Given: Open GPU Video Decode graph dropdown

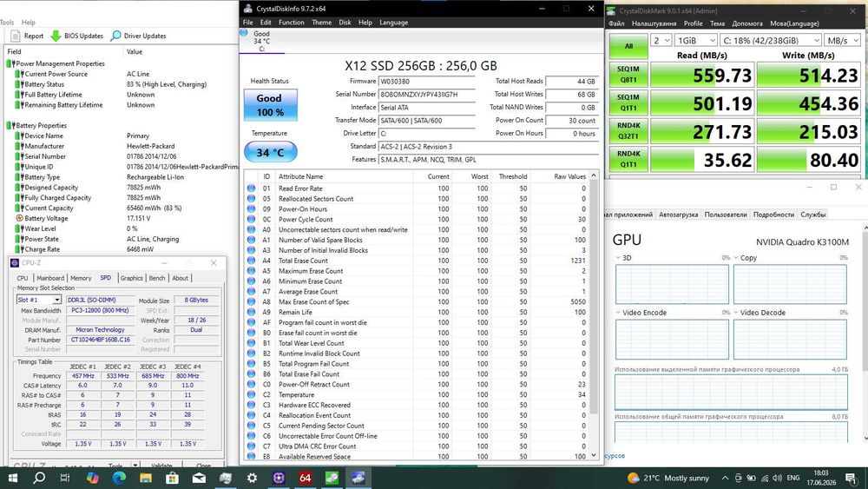Looking at the screenshot, I should tap(736, 313).
